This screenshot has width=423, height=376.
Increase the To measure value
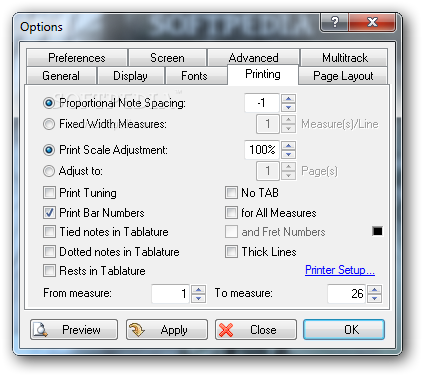tap(374, 289)
